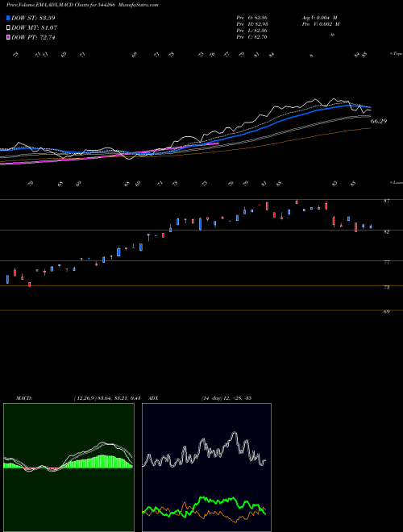Click the 'Avg V: 0.004 M' volume text
Screen dimensions: 403x532
(x=320, y=18)
